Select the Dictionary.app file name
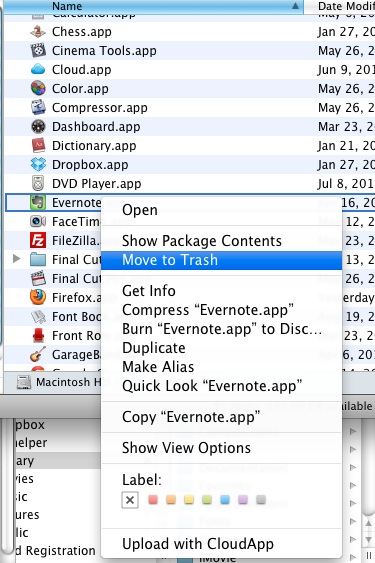The image size is (375, 563). tap(94, 146)
